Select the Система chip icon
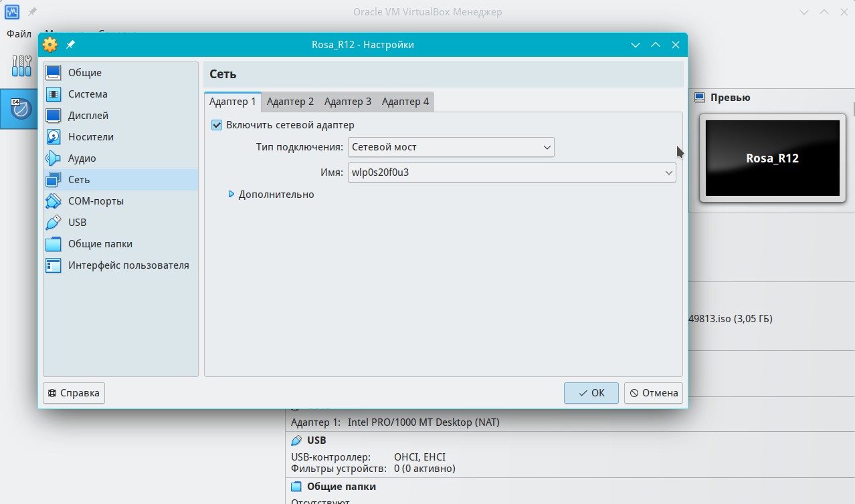 (x=54, y=94)
